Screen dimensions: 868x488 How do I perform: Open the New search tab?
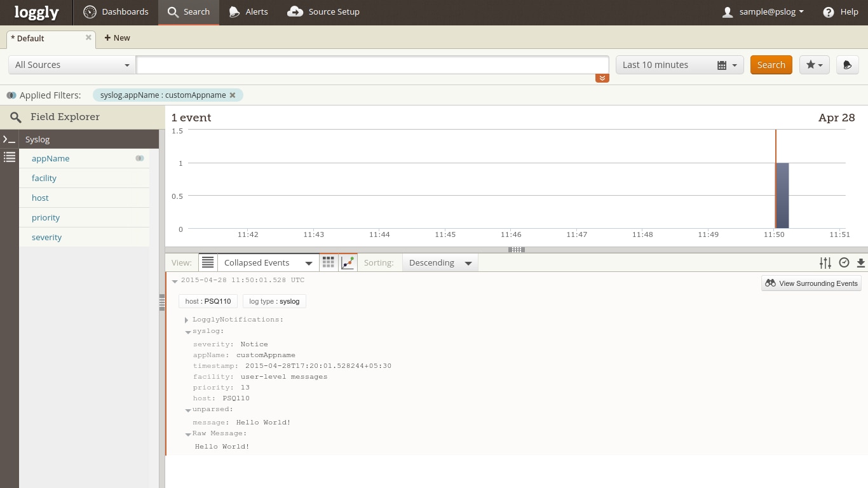[x=117, y=38]
